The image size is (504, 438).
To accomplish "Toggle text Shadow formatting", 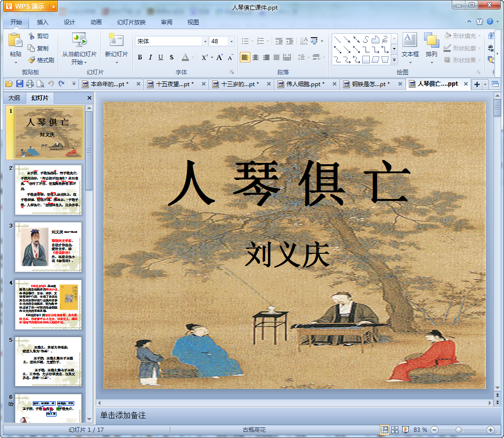I will (x=171, y=58).
